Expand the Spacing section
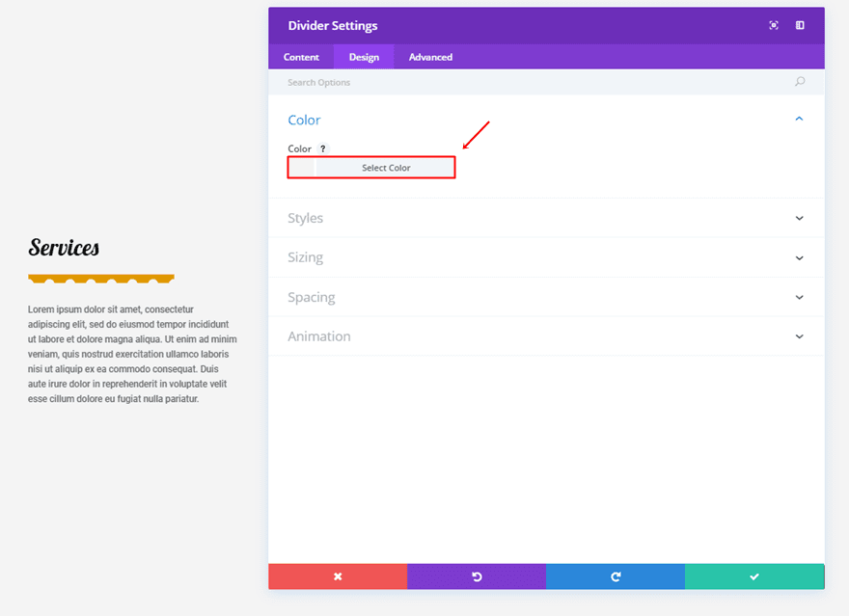The height and width of the screenshot is (616, 849). 799,297
